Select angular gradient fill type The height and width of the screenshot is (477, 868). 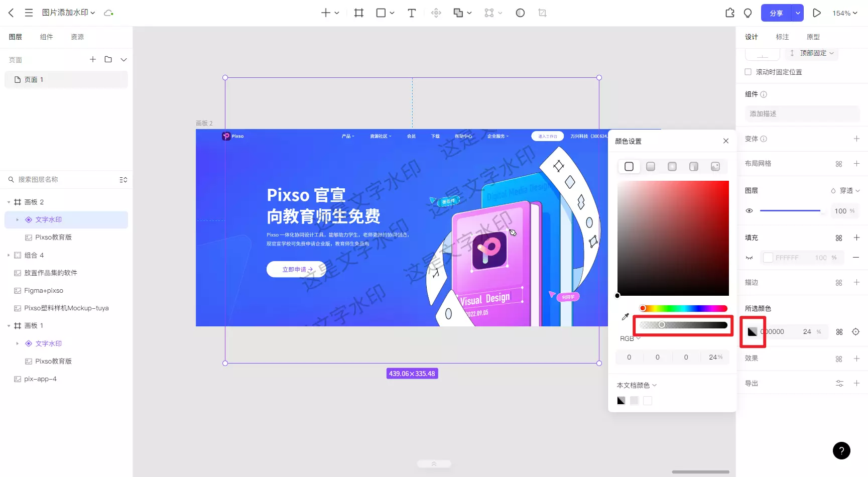pyautogui.click(x=694, y=166)
